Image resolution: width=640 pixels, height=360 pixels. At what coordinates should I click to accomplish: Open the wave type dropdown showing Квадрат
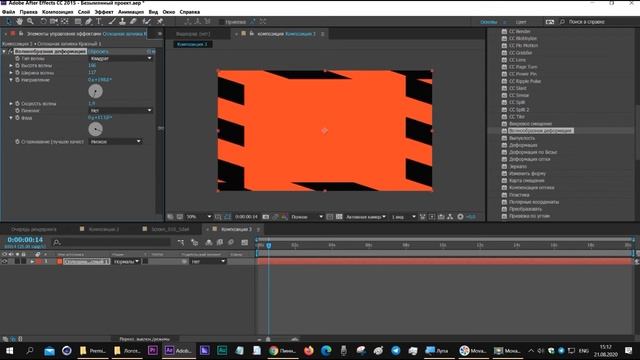click(x=121, y=58)
